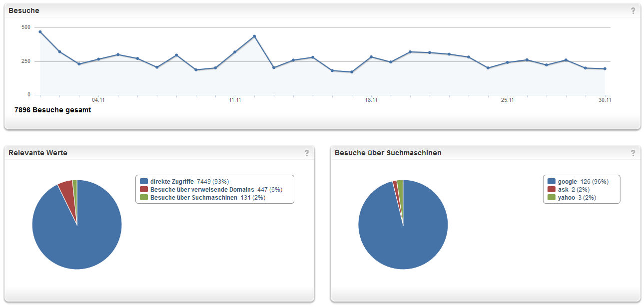Click the blue swatch beside direkte Zugriffe
The height and width of the screenshot is (307, 644).
[144, 182]
